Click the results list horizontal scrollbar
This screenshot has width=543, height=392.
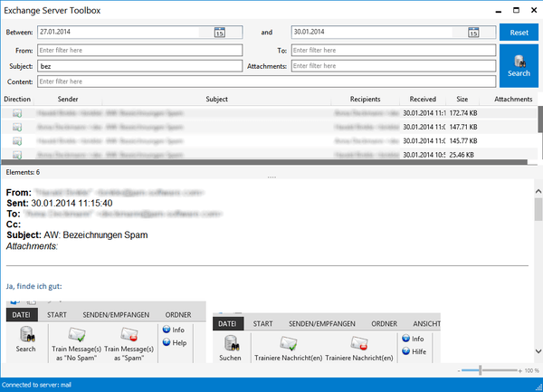264,162
